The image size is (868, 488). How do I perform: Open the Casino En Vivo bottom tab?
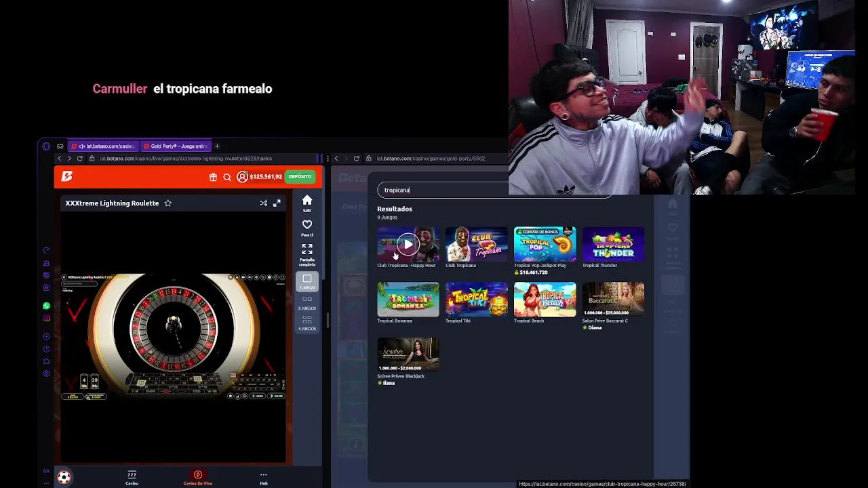click(x=197, y=478)
